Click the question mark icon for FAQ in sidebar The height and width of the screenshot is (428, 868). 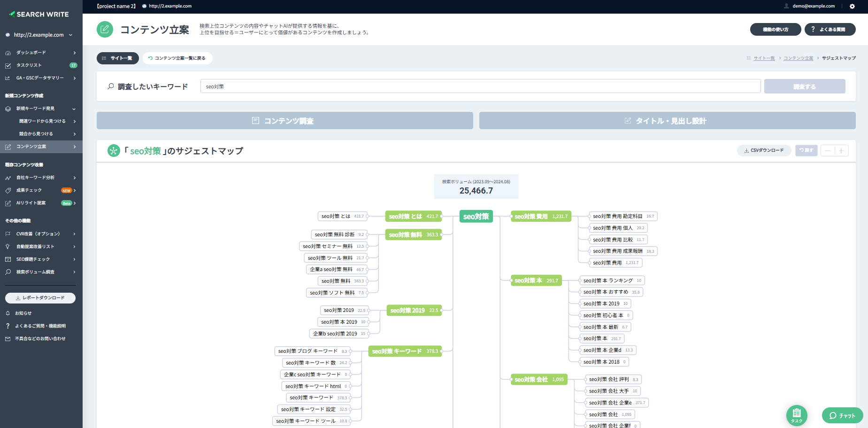tap(8, 326)
